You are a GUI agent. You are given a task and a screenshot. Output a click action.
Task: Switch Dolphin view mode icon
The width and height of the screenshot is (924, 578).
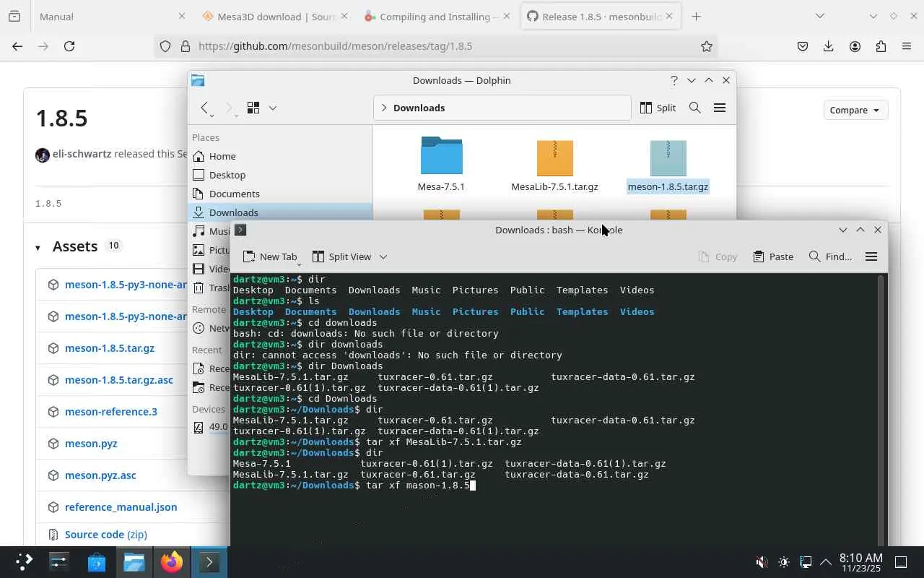(x=253, y=108)
